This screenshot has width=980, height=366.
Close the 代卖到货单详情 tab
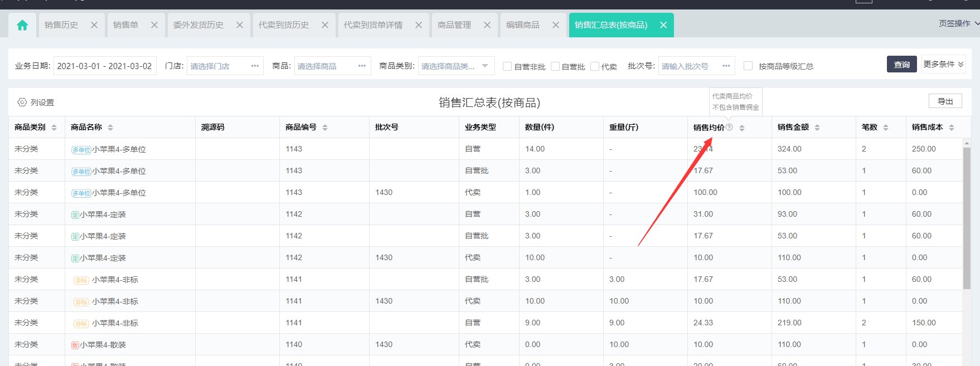(419, 25)
